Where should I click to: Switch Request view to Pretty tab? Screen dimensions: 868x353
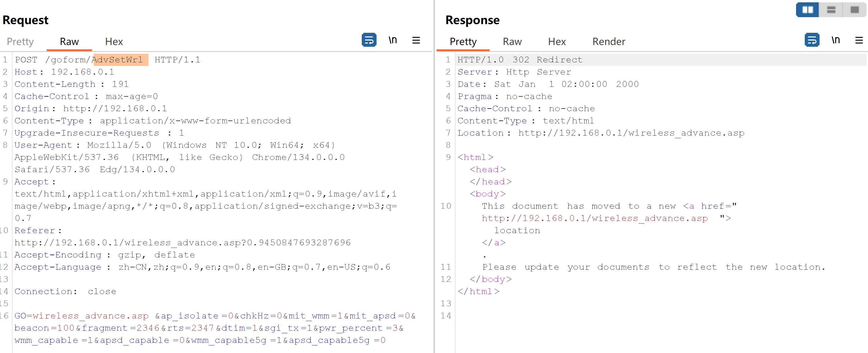pyautogui.click(x=20, y=42)
